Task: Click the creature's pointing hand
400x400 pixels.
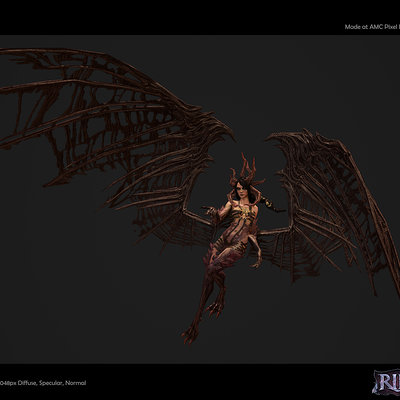Action: [209, 210]
